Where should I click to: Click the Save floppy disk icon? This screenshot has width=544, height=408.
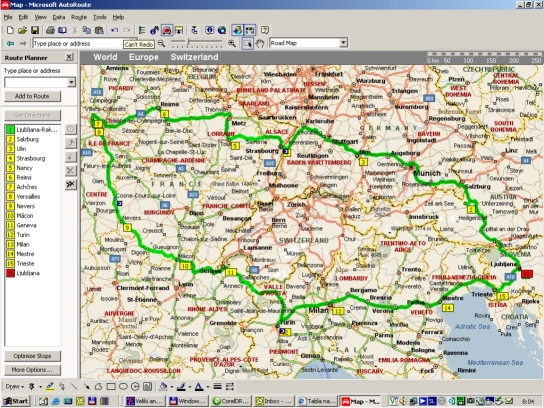click(35, 31)
